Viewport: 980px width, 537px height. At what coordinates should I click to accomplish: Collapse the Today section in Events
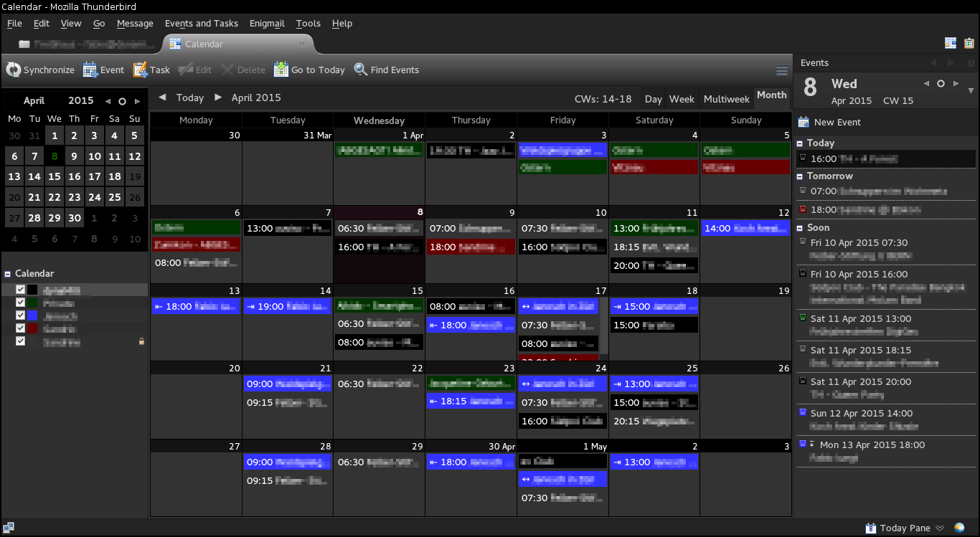(x=800, y=143)
